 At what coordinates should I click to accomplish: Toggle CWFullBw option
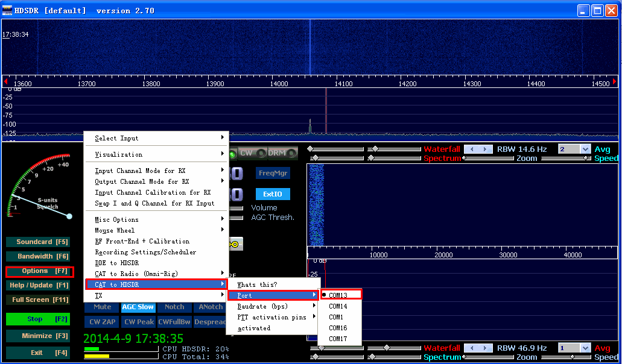174,322
